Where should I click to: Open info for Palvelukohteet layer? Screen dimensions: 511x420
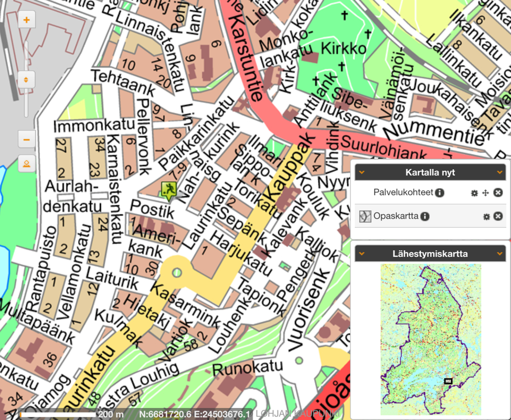click(x=440, y=193)
